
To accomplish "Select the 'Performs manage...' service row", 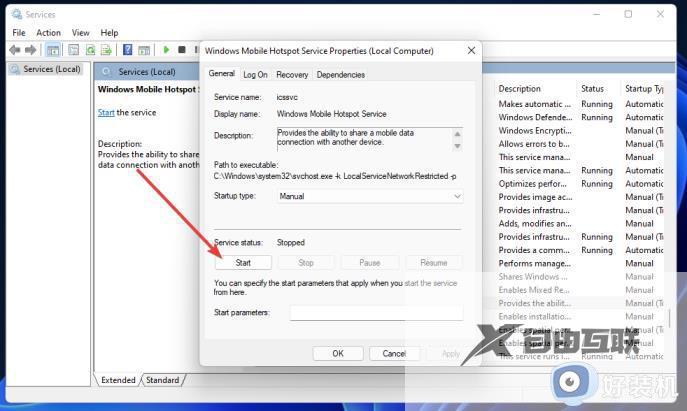I will coord(580,263).
